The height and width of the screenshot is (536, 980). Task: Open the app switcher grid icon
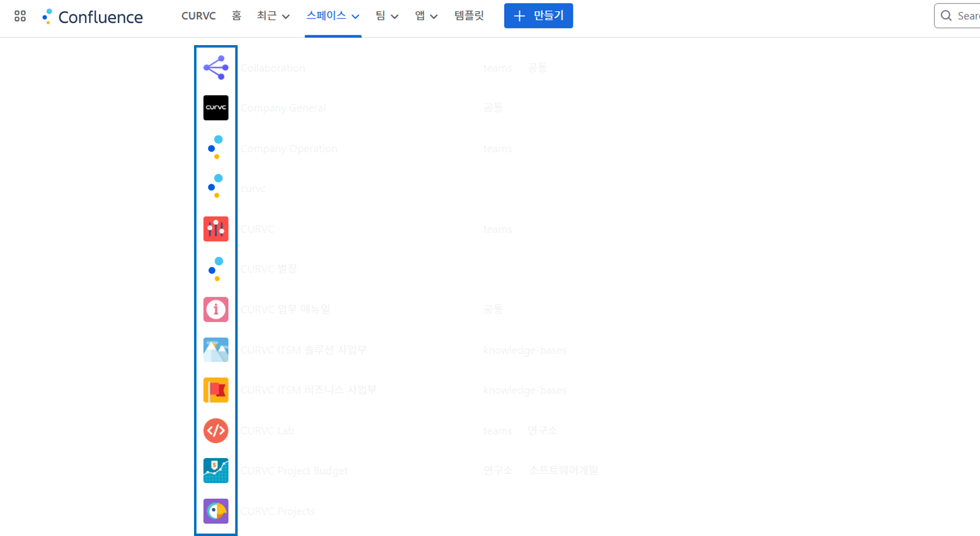(x=20, y=16)
